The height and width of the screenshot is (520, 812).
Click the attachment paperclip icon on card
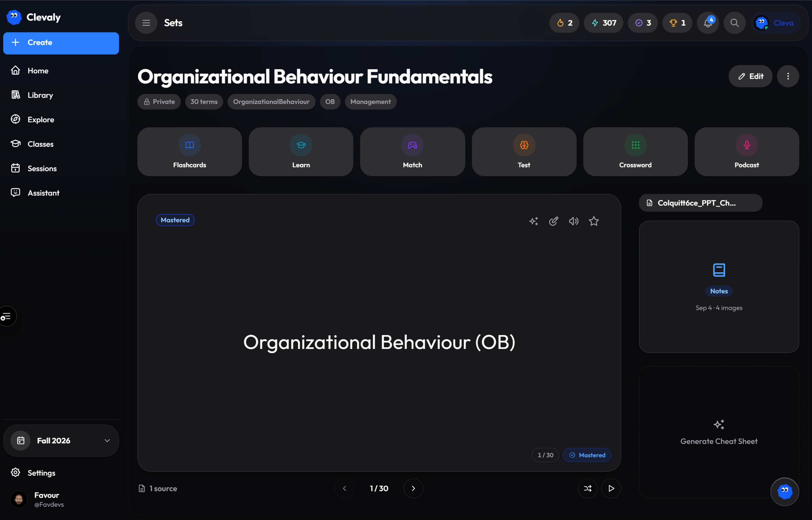point(553,221)
